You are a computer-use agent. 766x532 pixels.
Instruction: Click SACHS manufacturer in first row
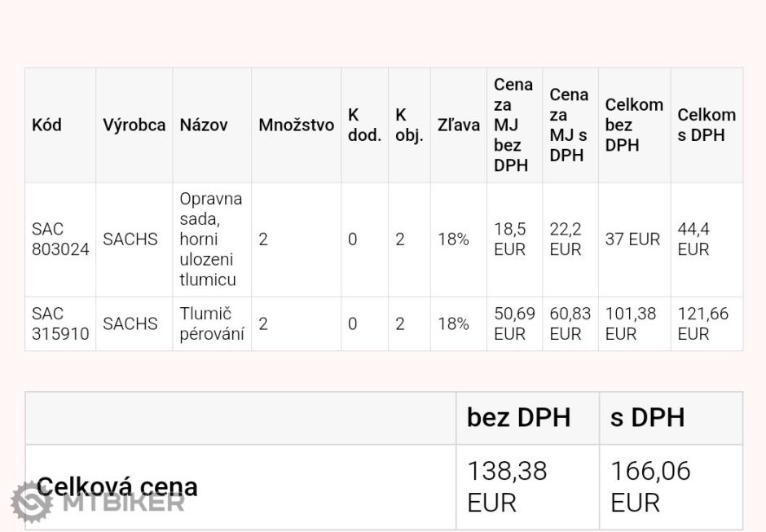[x=130, y=240]
